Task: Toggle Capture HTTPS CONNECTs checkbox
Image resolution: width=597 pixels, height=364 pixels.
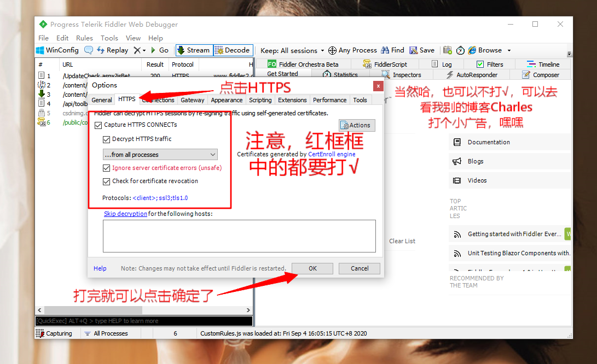Action: pyautogui.click(x=98, y=125)
